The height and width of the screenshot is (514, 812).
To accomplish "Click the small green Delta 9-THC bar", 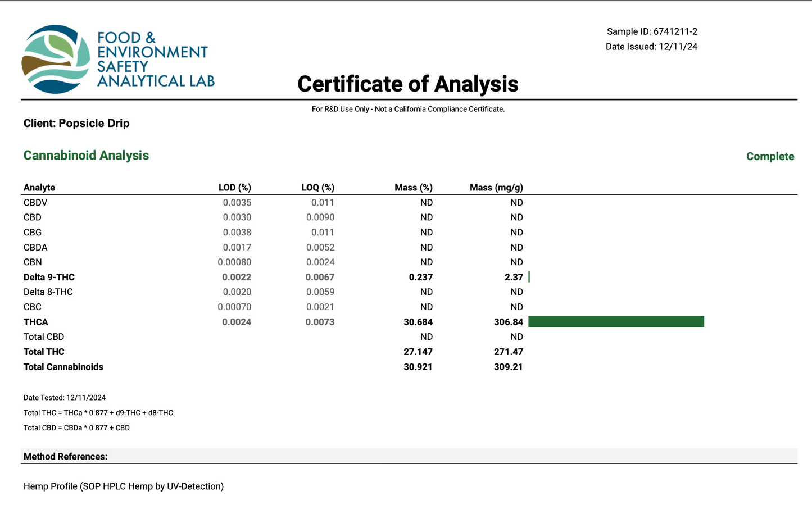I will 529,277.
